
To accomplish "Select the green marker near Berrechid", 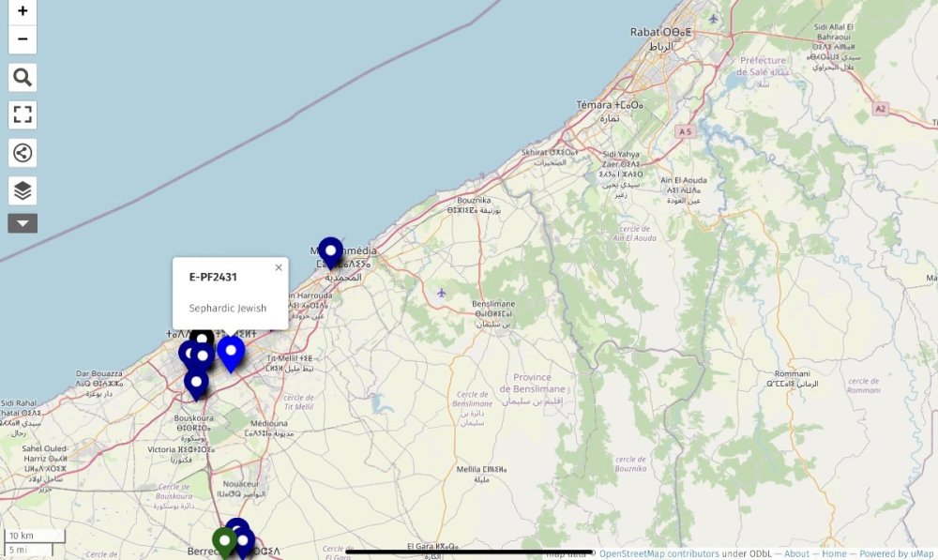I will pos(223,541).
